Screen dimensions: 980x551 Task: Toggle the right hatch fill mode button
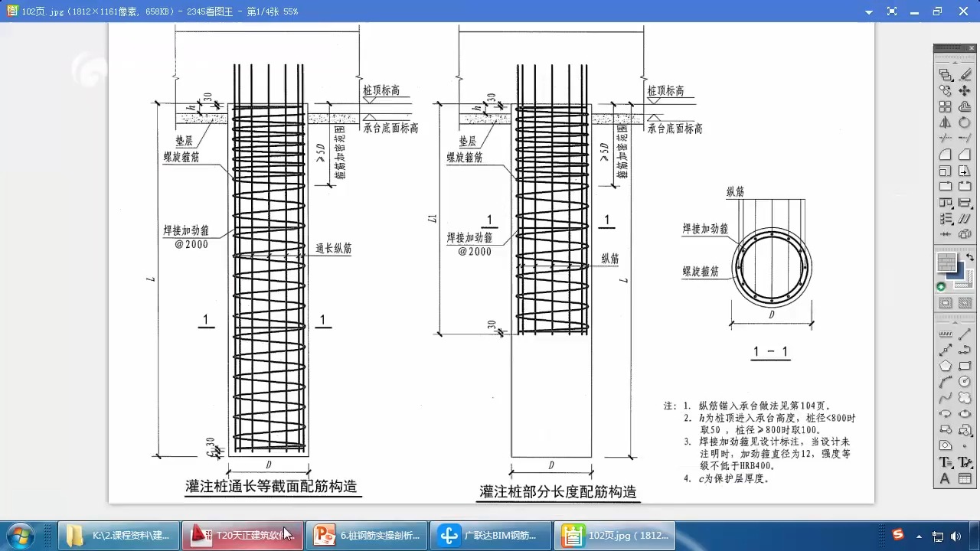click(965, 302)
